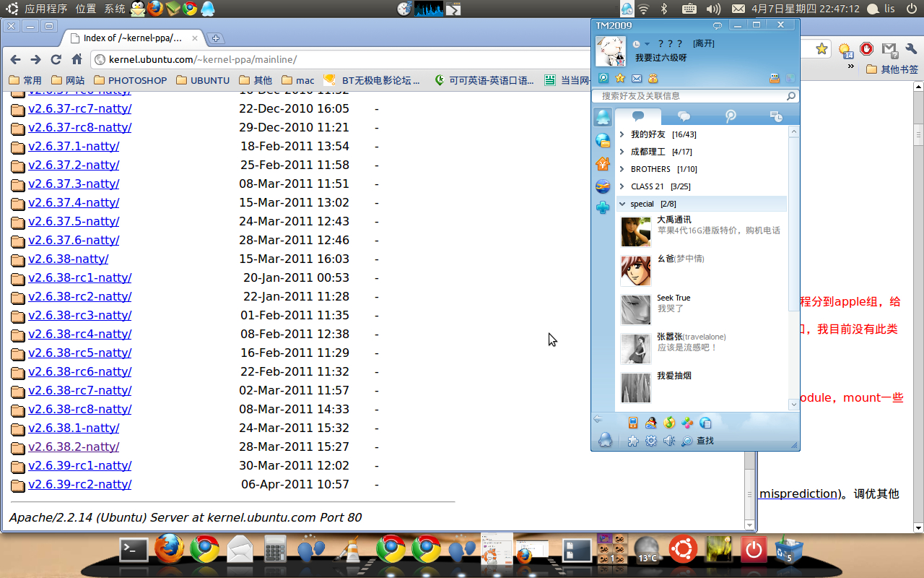
Task: Switch to the recent contacts tab in TM2009
Action: point(776,116)
